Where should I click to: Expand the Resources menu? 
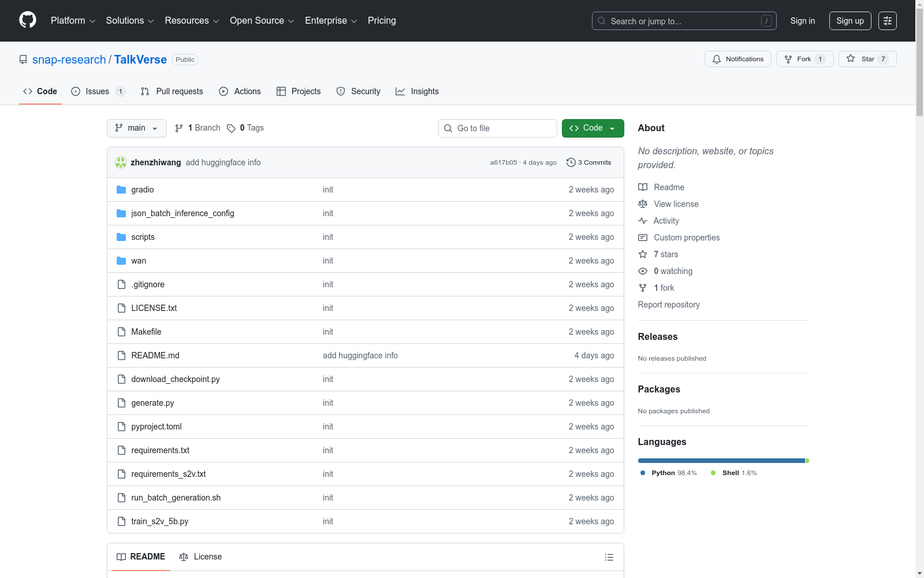pos(192,21)
